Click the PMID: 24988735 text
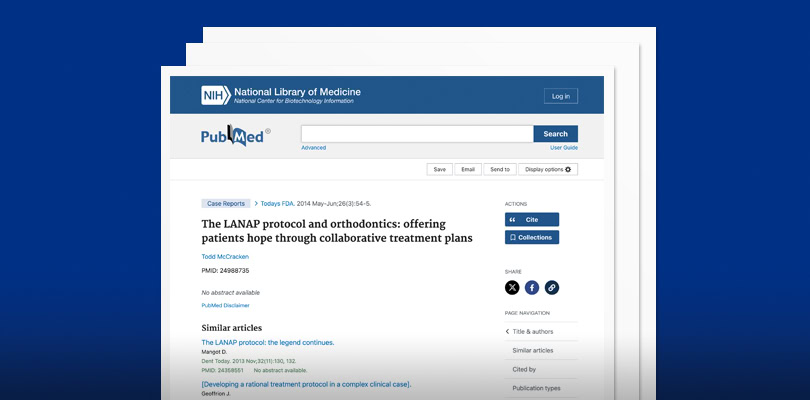Screen dimensions: 810x400 point(225,270)
